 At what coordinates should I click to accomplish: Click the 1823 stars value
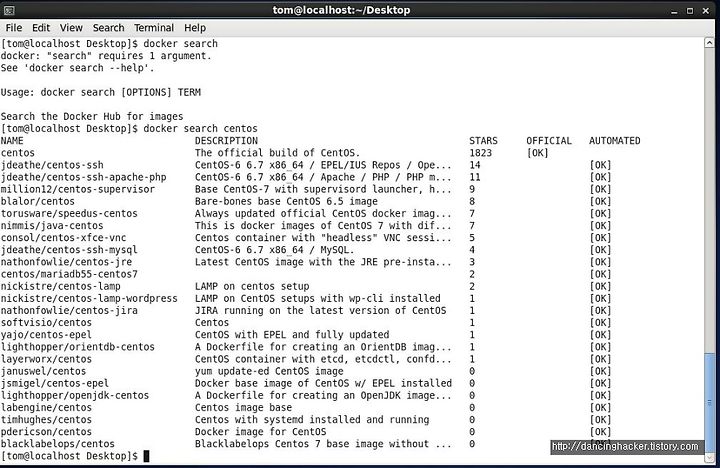coord(480,153)
